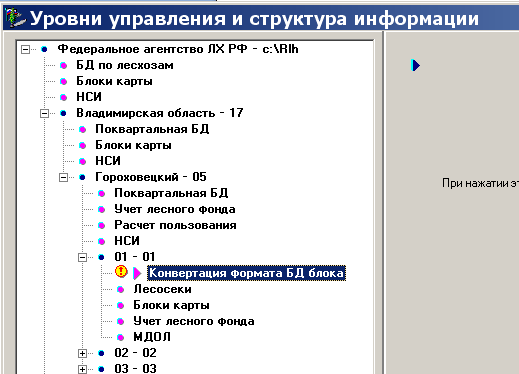
Task: Select НСИ under Владимирская область
Action: click(x=108, y=161)
